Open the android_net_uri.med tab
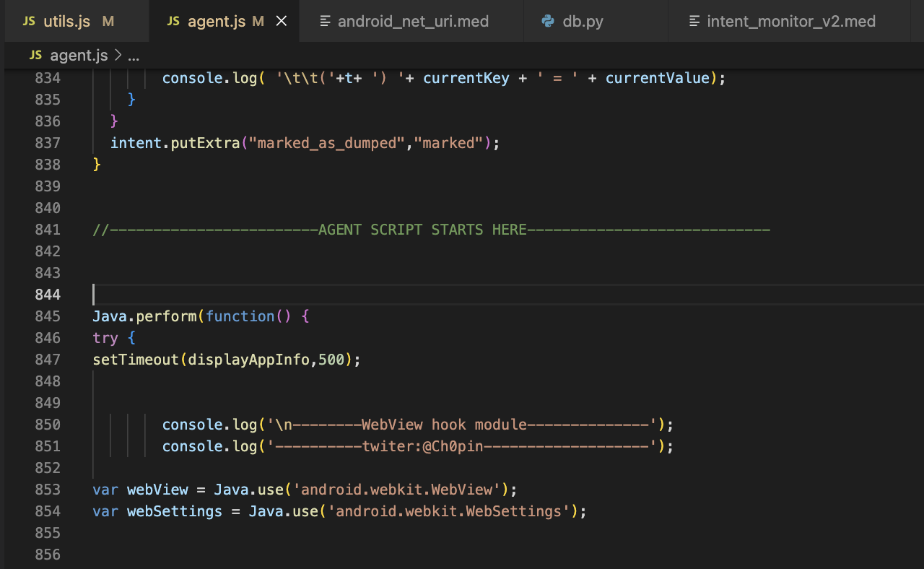 (x=413, y=21)
